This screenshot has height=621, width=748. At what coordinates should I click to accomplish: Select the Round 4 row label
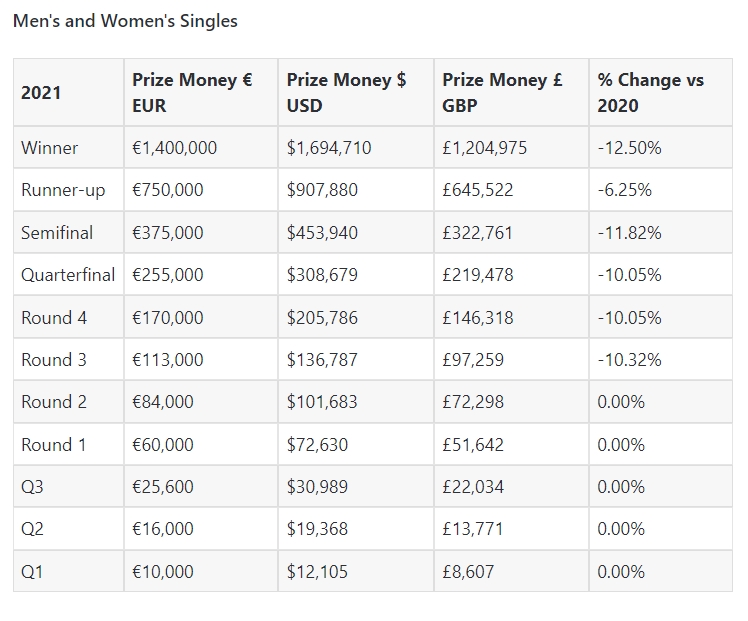[54, 318]
